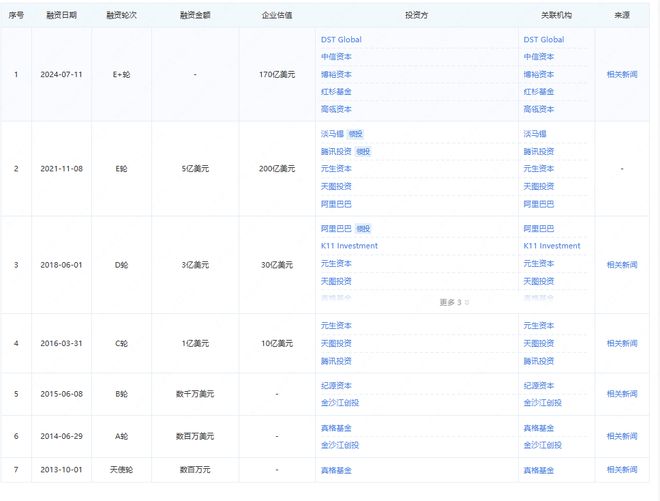
Task: Open 中信资本 in the 投资方 column
Action: [x=336, y=57]
